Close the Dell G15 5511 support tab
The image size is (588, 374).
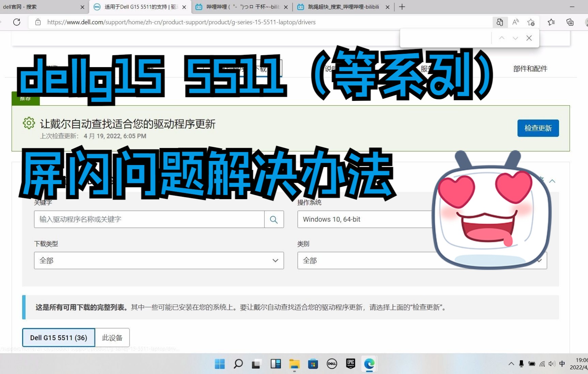point(184,7)
